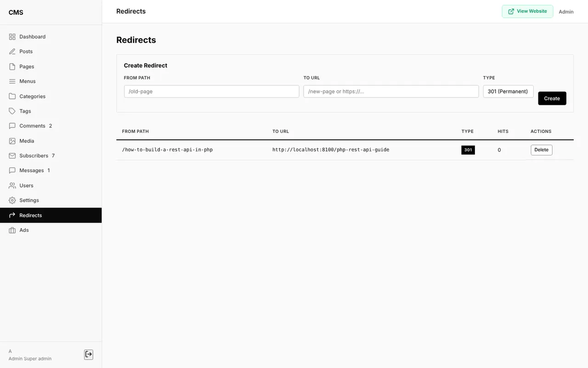Open Ads section in sidebar
Screen dimensions: 588x368
click(51, 230)
